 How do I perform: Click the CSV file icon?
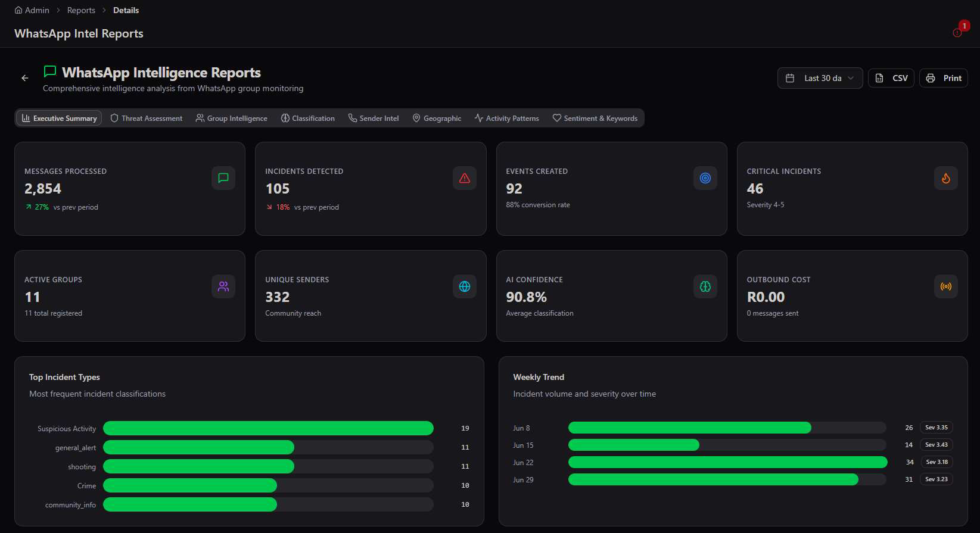(879, 78)
